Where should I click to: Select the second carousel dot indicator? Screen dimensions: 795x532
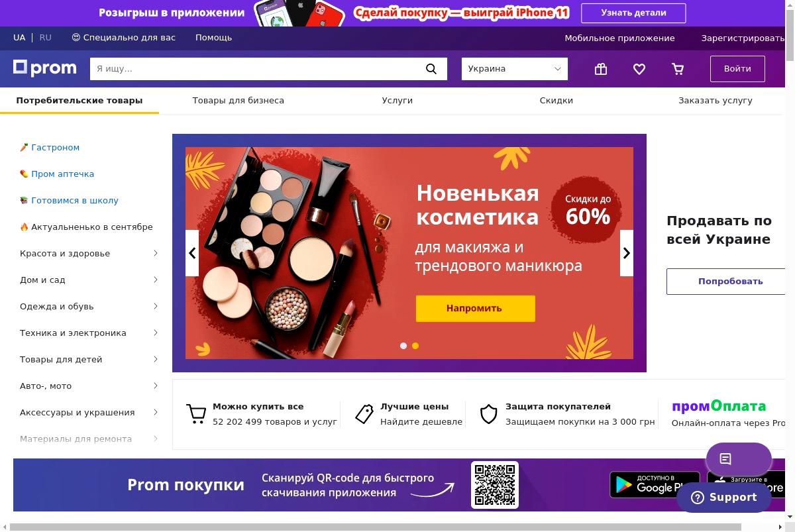point(415,346)
